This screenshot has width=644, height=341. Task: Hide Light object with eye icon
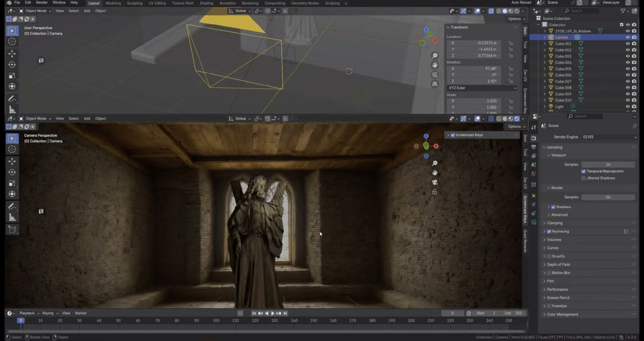tap(627, 107)
